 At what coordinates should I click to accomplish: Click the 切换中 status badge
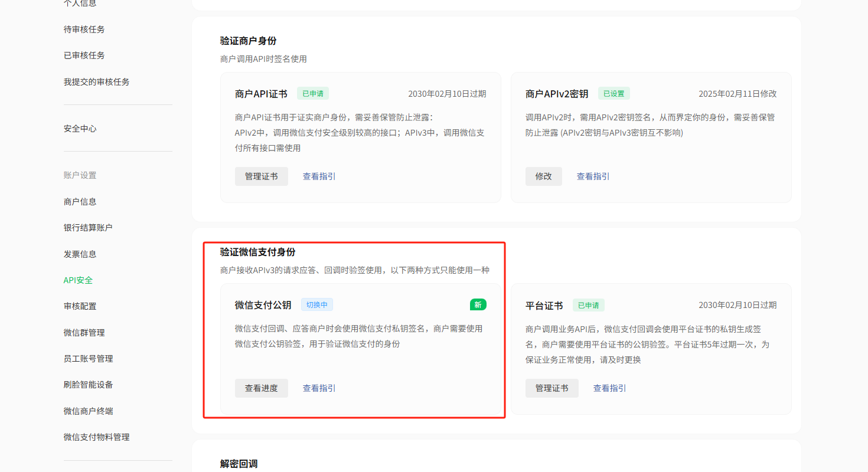(x=317, y=305)
